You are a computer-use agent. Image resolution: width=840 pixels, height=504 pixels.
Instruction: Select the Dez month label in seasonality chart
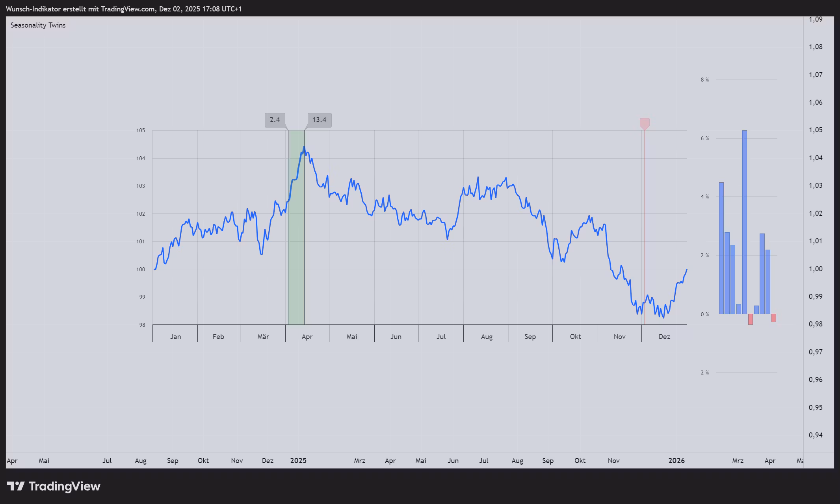(664, 337)
